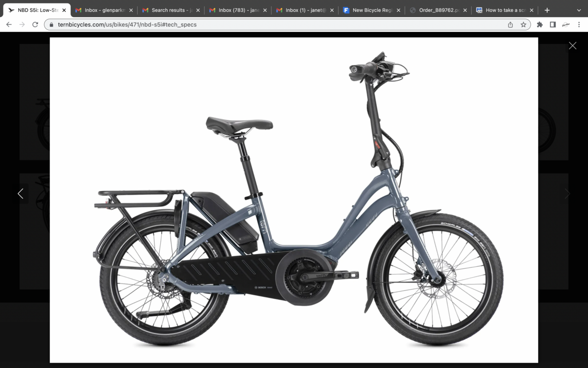Open the tab search dropdown
The image size is (588, 368).
pos(579,9)
